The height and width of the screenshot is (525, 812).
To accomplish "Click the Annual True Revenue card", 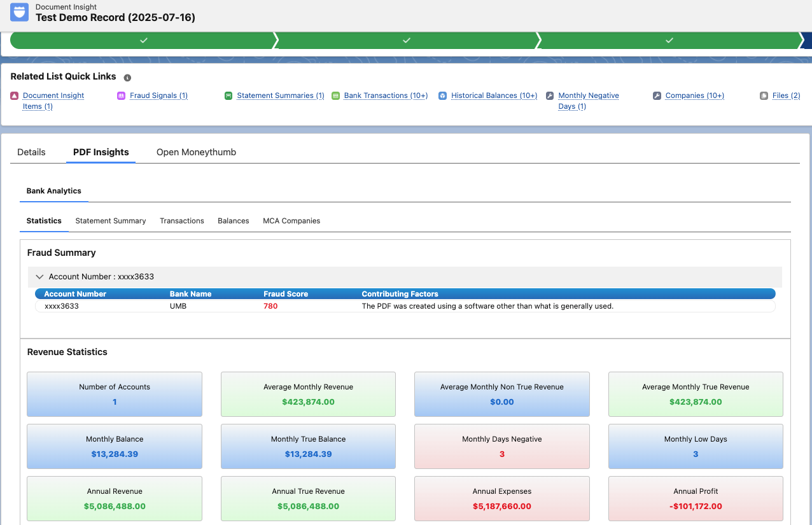I will pos(308,499).
